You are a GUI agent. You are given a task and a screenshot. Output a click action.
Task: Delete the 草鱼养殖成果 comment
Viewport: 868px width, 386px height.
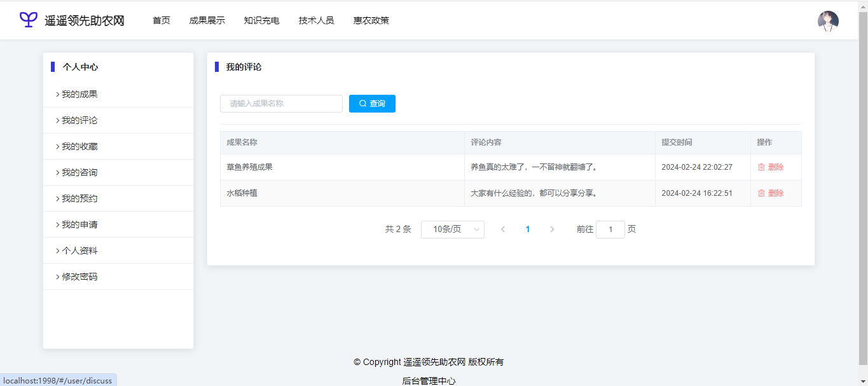coord(770,167)
